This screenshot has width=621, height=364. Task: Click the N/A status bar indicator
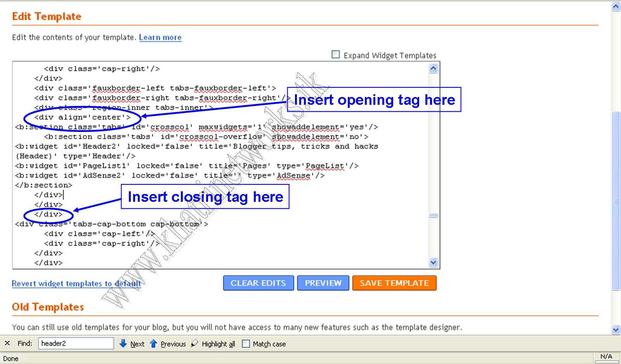[x=606, y=356]
